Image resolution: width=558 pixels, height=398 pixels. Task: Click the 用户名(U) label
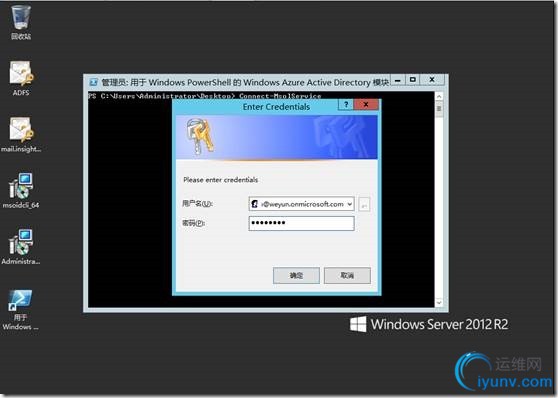[x=198, y=204]
